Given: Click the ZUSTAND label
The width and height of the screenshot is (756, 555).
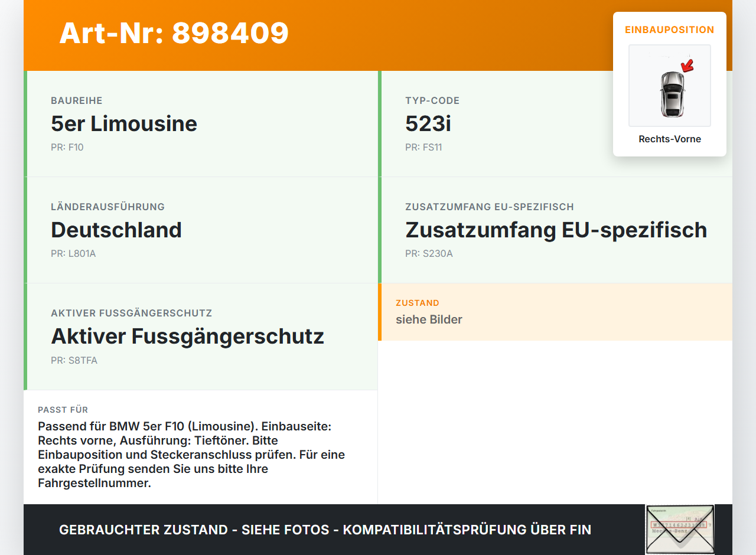Looking at the screenshot, I should [418, 303].
